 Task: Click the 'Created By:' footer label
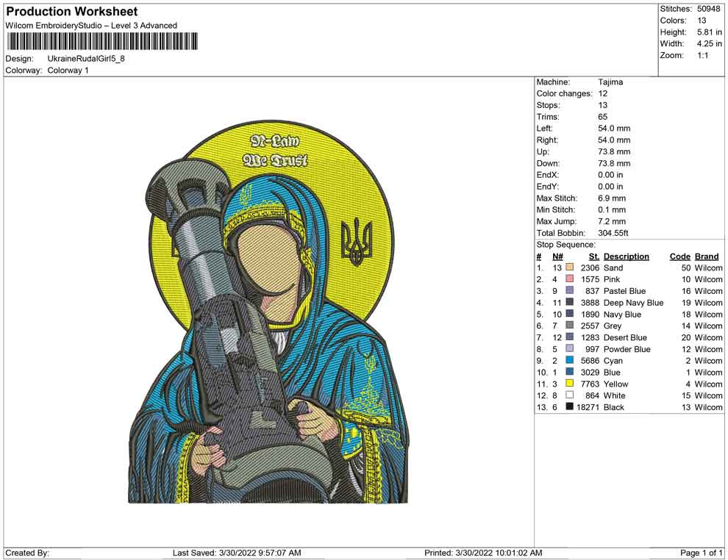(27, 553)
